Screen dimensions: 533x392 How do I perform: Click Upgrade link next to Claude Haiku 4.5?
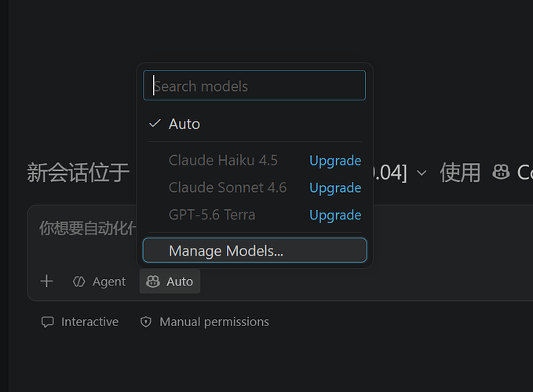[x=335, y=161]
